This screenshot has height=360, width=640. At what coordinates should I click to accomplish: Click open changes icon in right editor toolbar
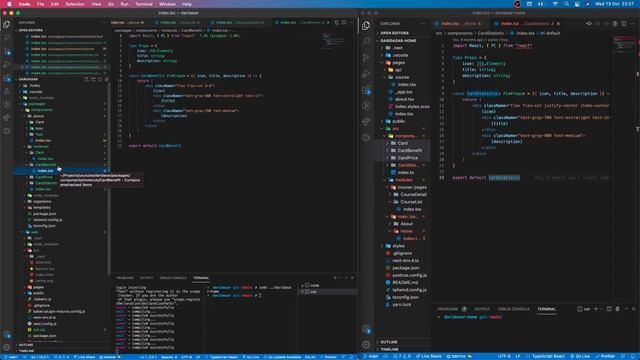click(x=589, y=24)
